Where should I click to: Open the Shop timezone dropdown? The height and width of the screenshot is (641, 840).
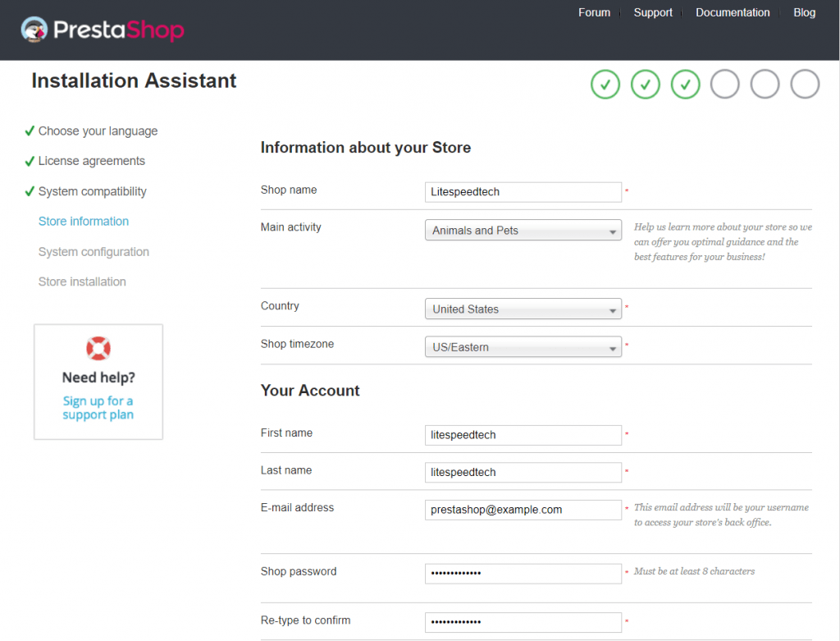[523, 346]
